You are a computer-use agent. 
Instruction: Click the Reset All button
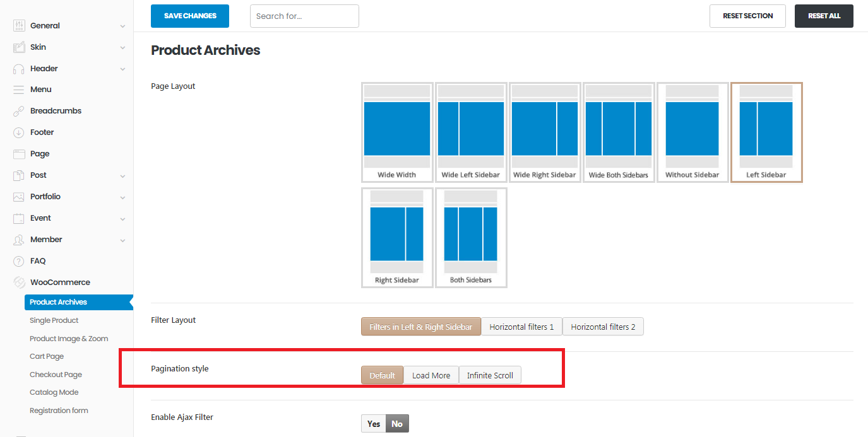(824, 16)
